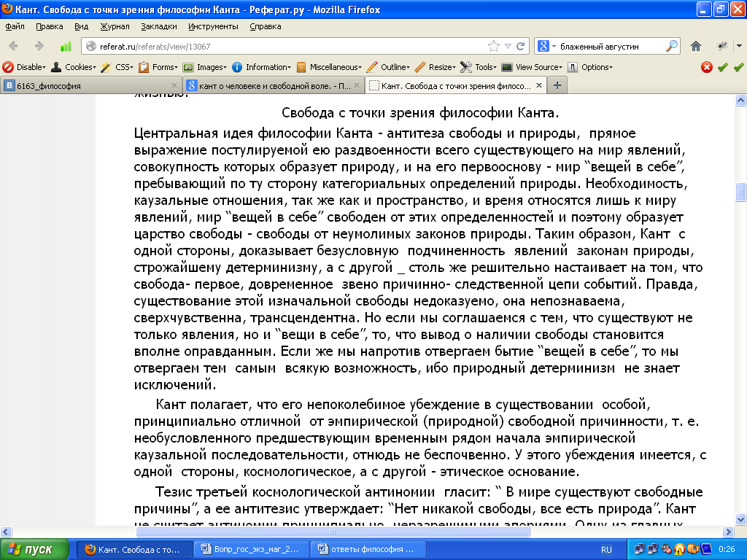
Task: Switch to the Google search results tab
Action: pyautogui.click(x=274, y=86)
